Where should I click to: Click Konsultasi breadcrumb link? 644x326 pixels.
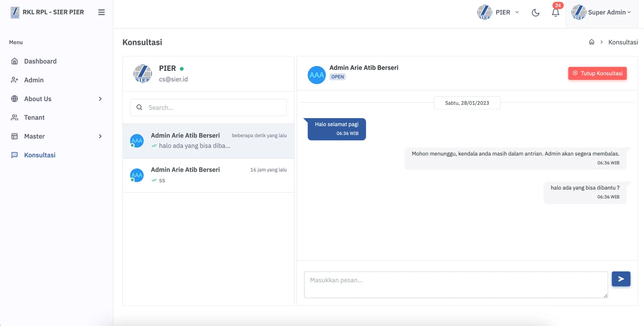pyautogui.click(x=623, y=42)
